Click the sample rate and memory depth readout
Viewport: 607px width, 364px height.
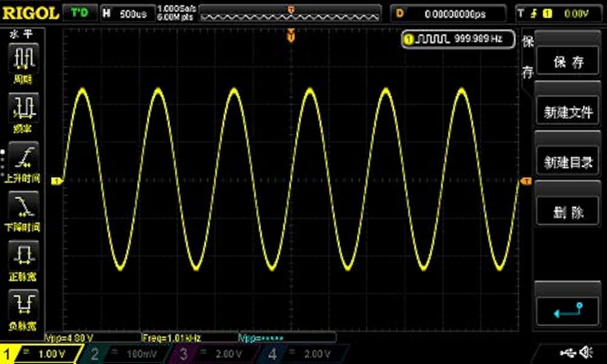click(177, 13)
